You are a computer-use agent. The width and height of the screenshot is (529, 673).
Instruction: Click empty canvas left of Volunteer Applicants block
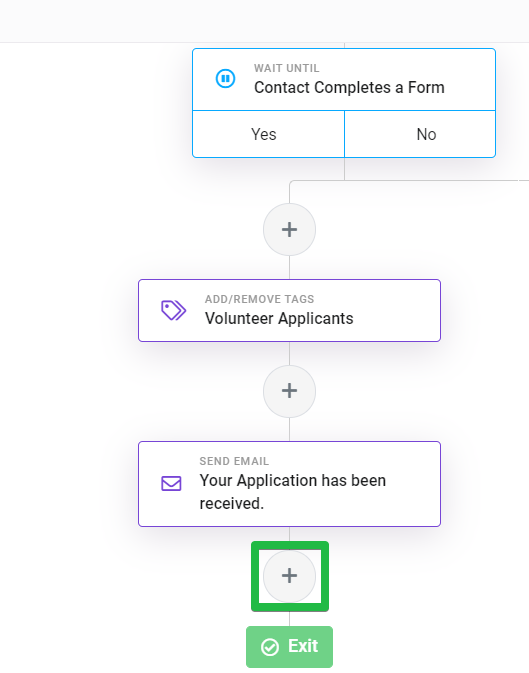coord(69,311)
